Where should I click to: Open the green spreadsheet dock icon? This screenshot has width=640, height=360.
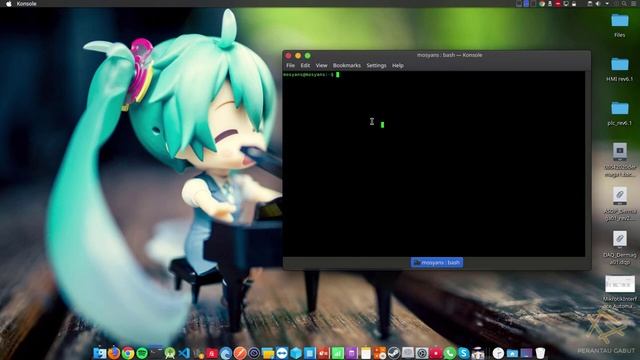point(338,353)
